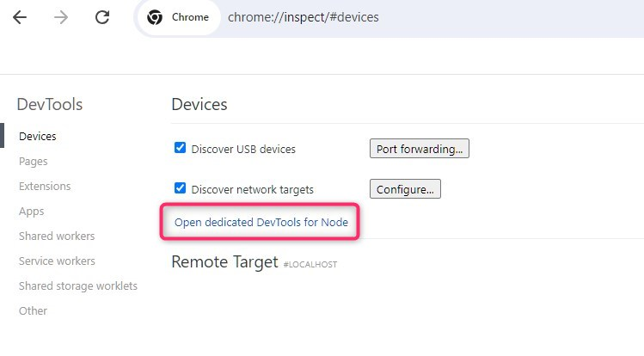This screenshot has height=356, width=644.
Task: Open dedicated DevTools for Node link
Action: pos(261,222)
